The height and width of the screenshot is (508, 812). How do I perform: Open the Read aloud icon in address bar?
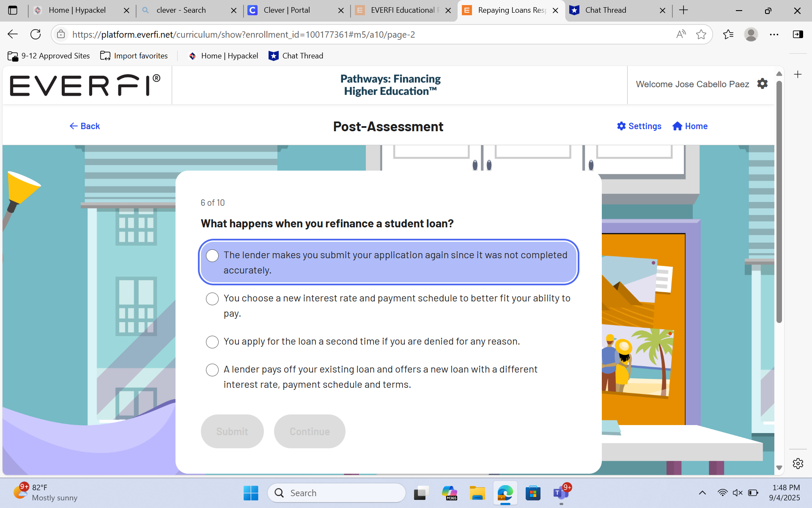pyautogui.click(x=680, y=34)
